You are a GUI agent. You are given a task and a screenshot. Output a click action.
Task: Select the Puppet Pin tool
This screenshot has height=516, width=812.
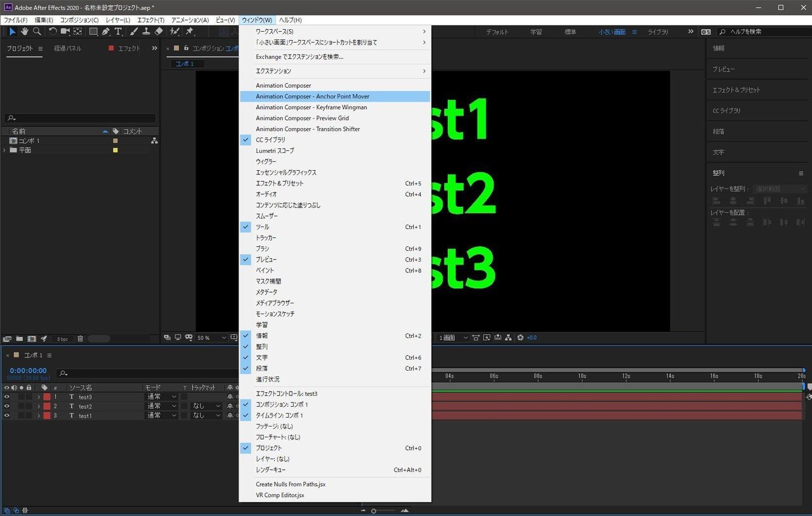tap(190, 31)
